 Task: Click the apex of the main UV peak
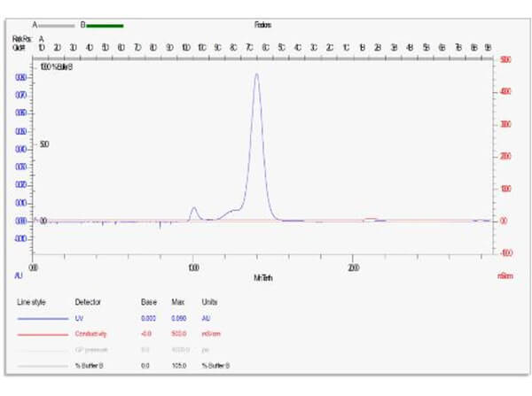click(x=257, y=74)
